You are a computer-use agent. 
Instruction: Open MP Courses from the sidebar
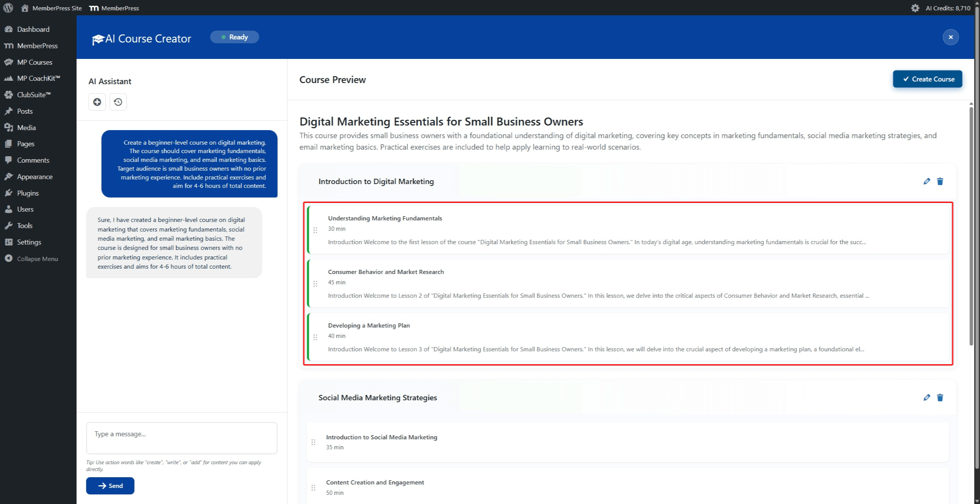click(x=34, y=62)
